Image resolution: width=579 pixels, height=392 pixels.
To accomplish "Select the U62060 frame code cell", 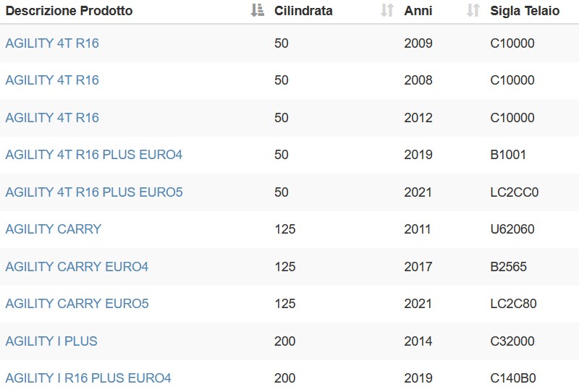I will [512, 229].
